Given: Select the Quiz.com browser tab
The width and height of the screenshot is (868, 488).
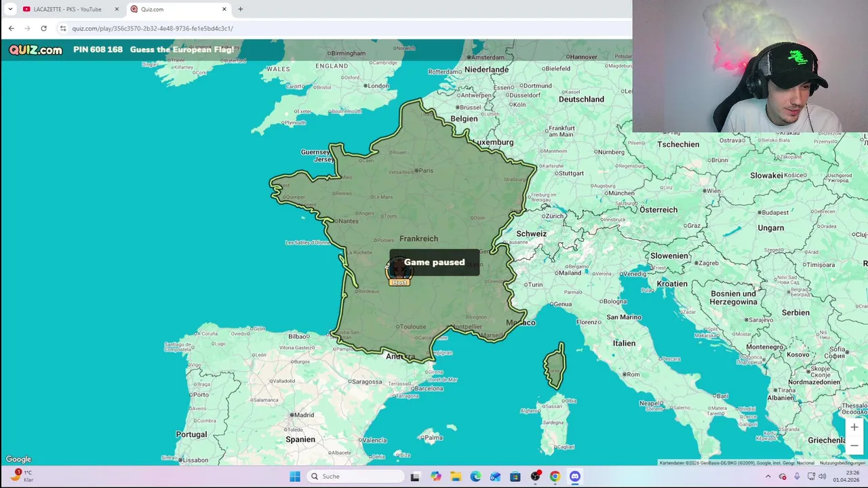Looking at the screenshot, I should (180, 9).
